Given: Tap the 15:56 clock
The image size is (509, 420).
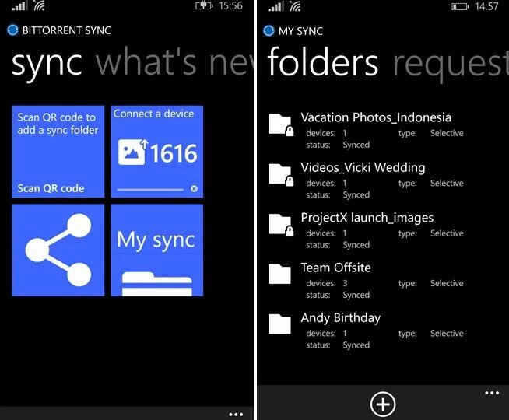Looking at the screenshot, I should click(230, 5).
